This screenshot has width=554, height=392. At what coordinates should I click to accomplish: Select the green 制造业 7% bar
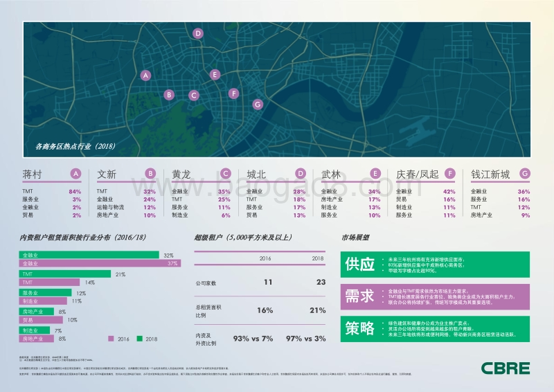pos(34,330)
